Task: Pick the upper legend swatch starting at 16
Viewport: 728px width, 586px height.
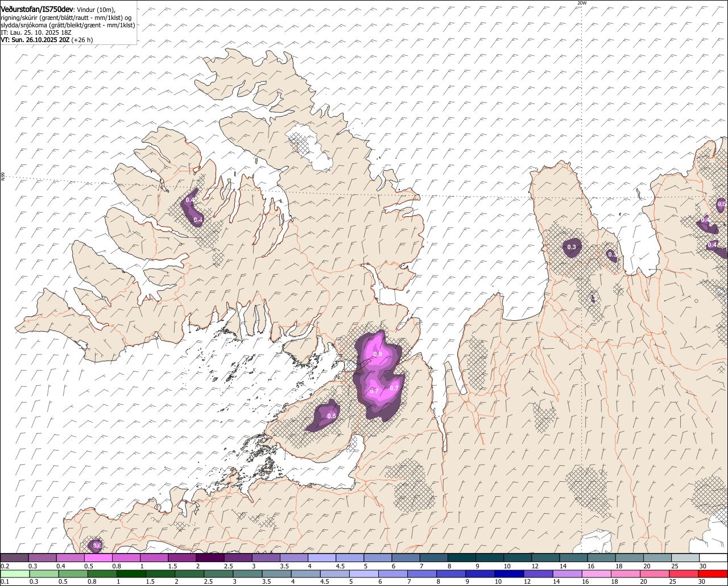Action: 601,558
